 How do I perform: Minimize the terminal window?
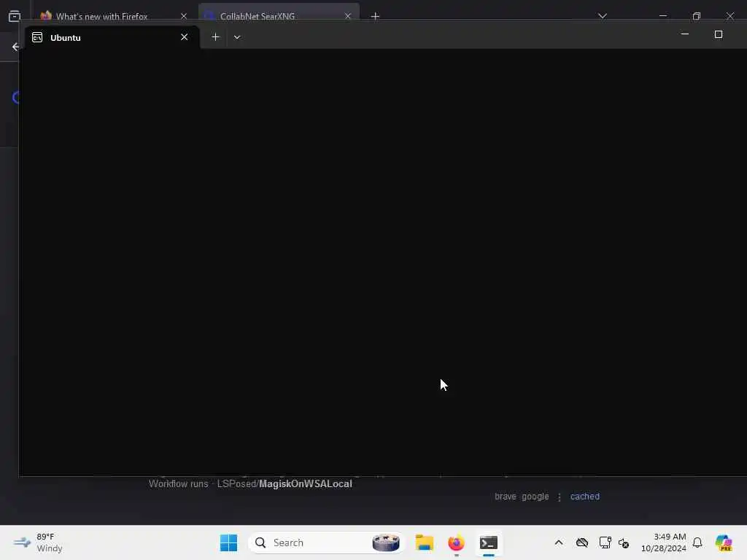(684, 34)
